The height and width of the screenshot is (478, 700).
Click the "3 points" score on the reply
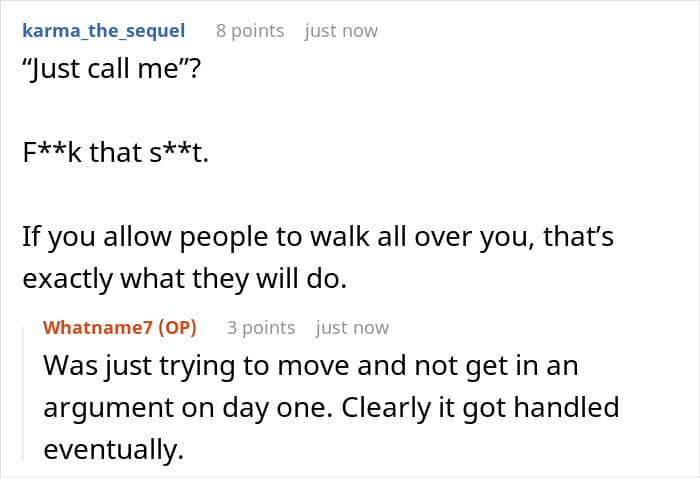[x=261, y=327]
